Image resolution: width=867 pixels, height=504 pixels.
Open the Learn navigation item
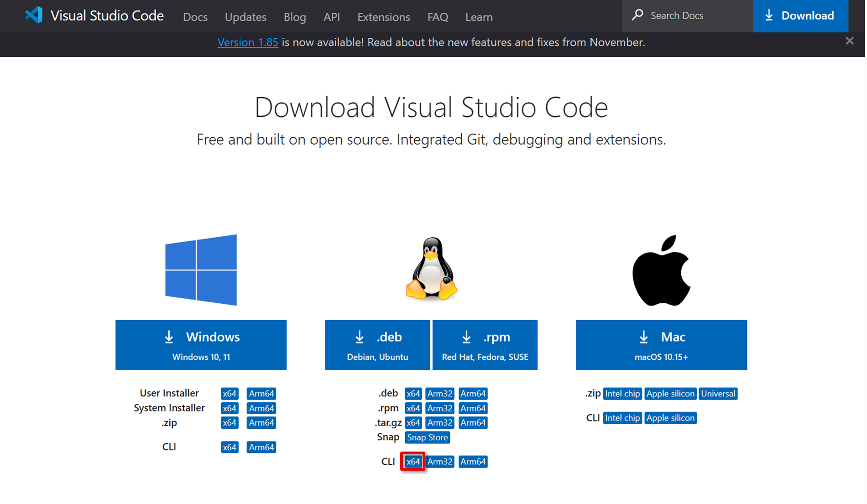pos(479,17)
